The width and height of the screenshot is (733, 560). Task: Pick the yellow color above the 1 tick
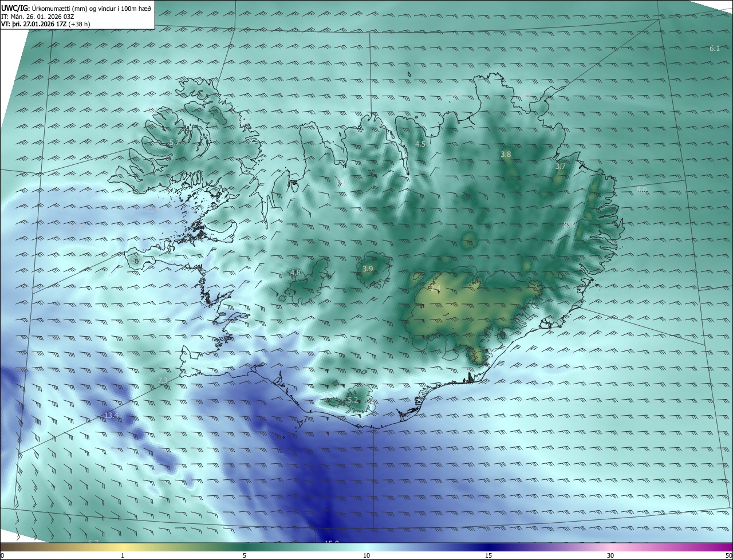pos(123,546)
